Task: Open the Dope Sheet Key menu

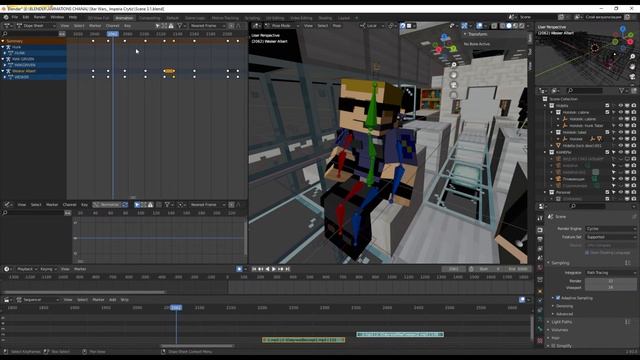Action: (127, 26)
